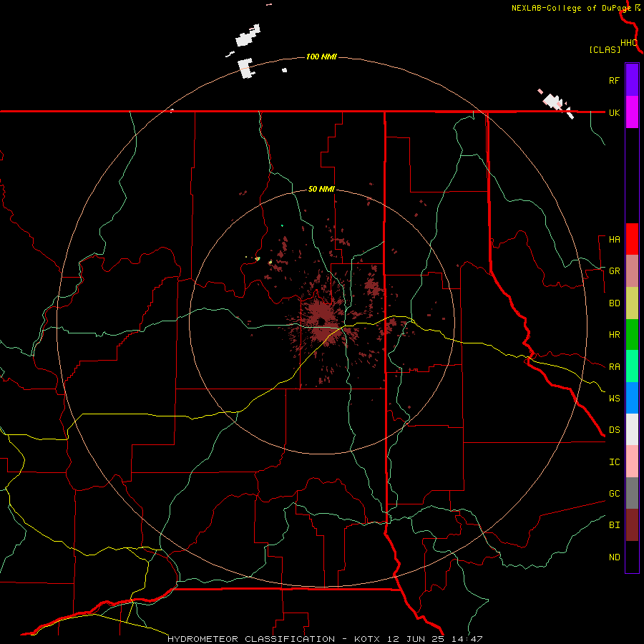Click the UK magenta legend color swatch
Viewport: 644px width, 644px height.
point(632,112)
